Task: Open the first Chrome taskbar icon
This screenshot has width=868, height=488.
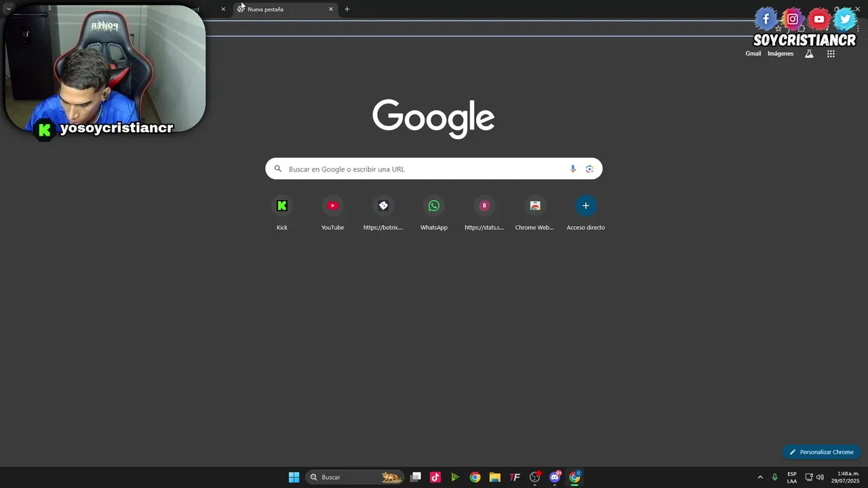Action: pyautogui.click(x=475, y=477)
